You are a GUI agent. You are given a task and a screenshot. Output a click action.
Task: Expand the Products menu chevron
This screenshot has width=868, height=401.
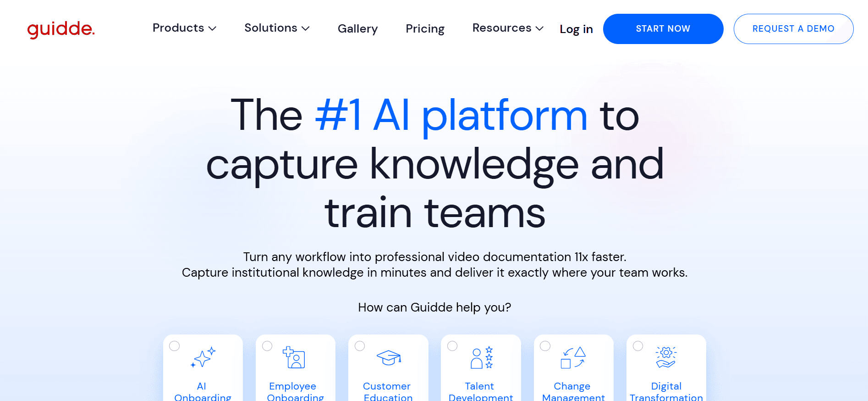tap(212, 28)
